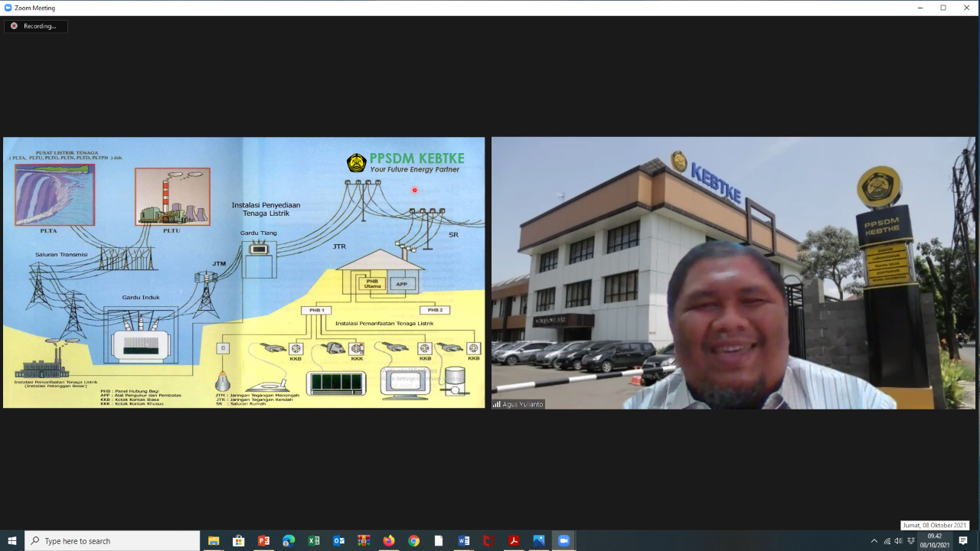
Task: Select the shared electricity diagram slide
Action: pyautogui.click(x=244, y=272)
